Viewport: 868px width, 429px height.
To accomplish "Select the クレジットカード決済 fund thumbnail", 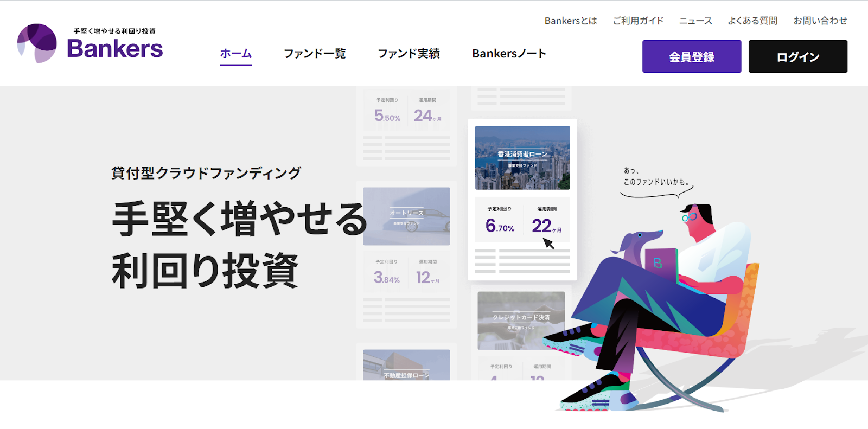I will [x=521, y=321].
